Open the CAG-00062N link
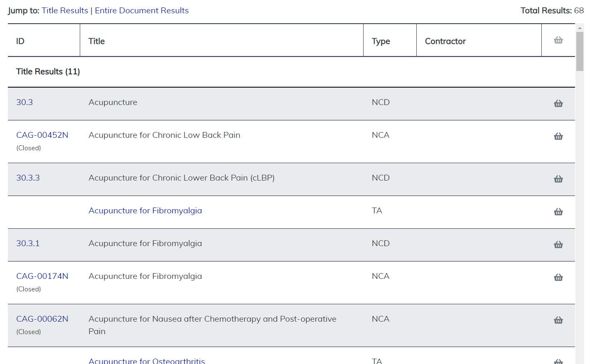The width and height of the screenshot is (590, 364). (x=42, y=319)
